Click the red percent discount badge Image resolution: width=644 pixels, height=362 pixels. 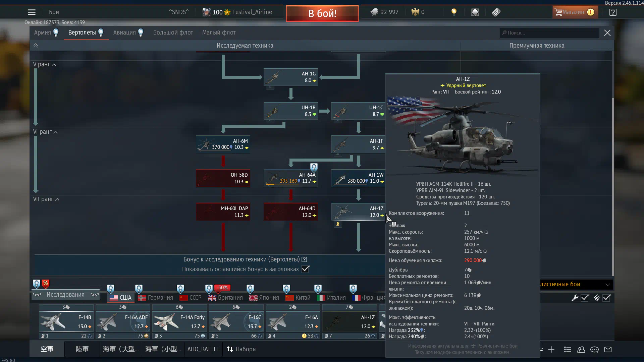(46, 284)
